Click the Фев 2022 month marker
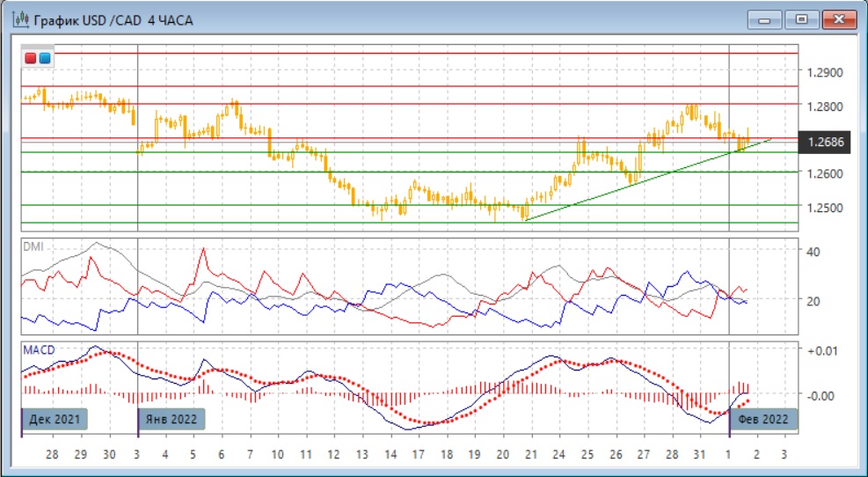This screenshot has width=868, height=477. click(764, 419)
